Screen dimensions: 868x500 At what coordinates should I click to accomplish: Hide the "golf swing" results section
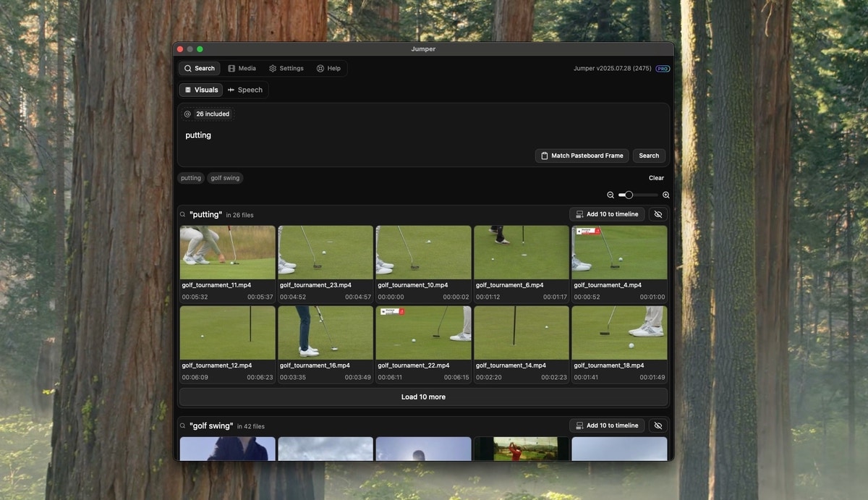pos(658,425)
